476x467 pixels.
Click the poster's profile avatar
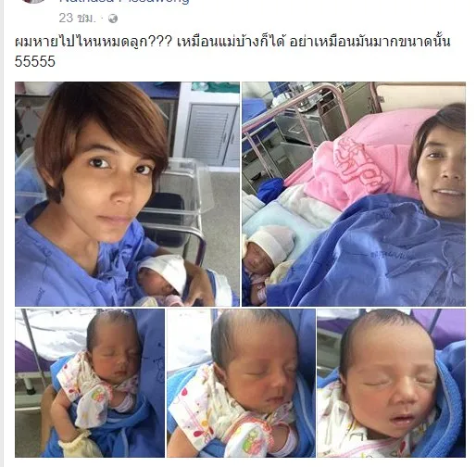[32, 1]
